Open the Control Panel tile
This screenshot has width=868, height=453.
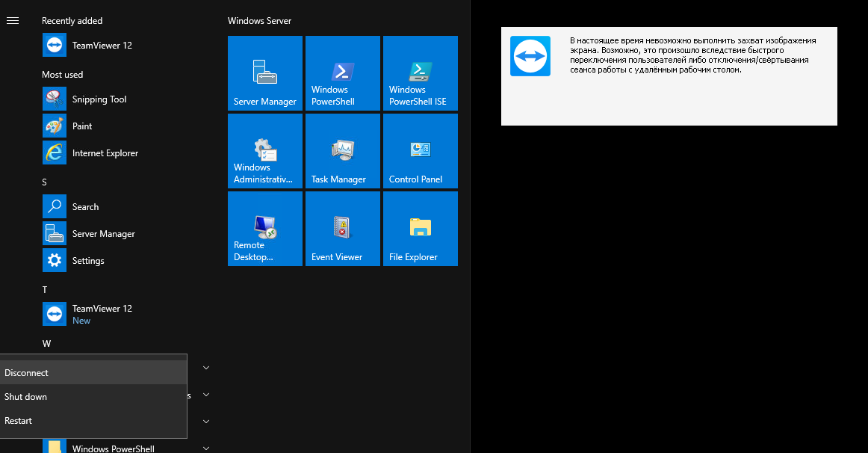[420, 151]
